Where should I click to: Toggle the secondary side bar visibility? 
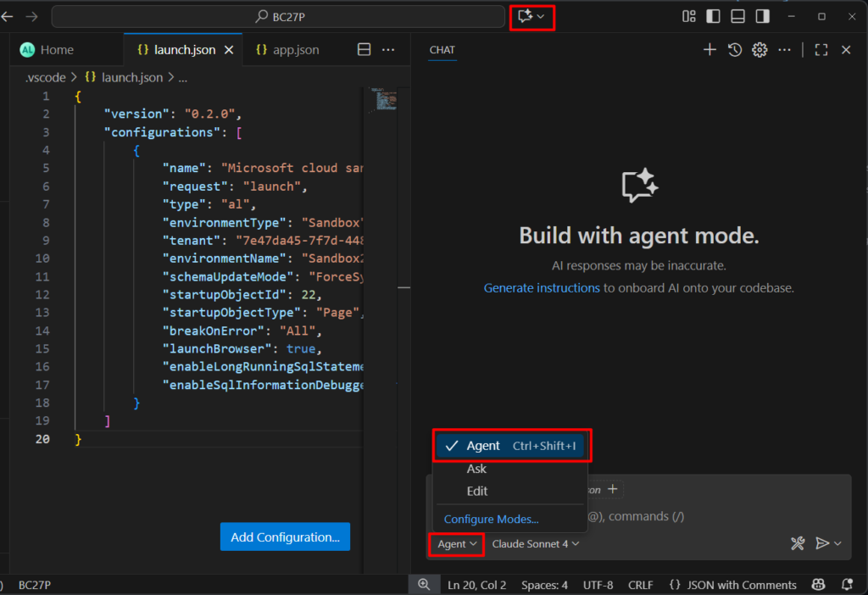(763, 16)
